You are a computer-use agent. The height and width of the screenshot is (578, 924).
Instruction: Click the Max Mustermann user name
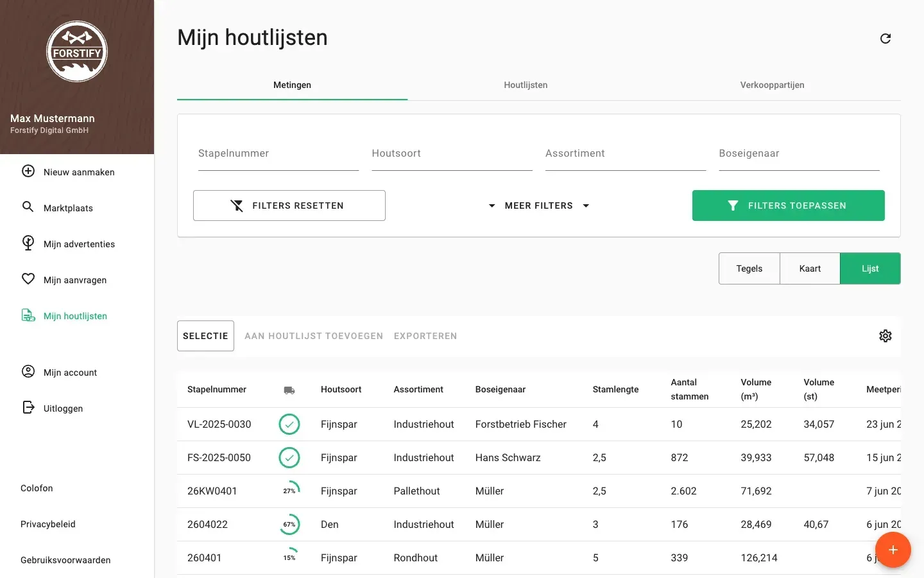(x=53, y=118)
